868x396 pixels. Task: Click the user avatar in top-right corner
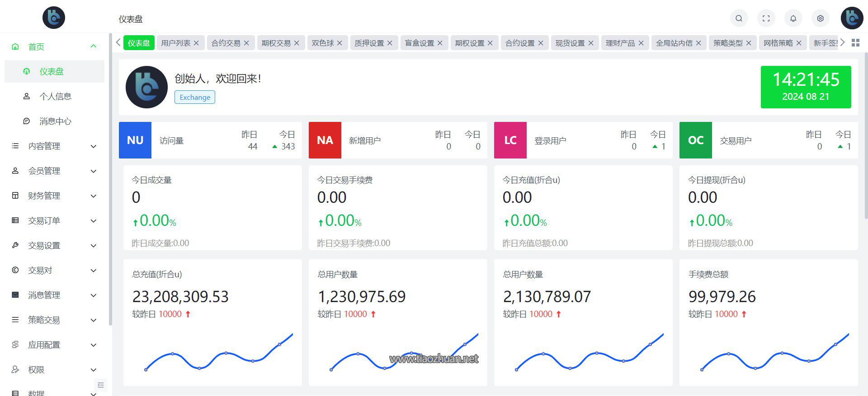click(852, 18)
